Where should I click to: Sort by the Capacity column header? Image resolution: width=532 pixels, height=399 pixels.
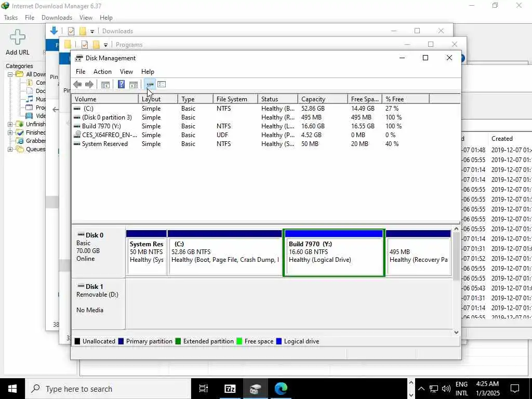pyautogui.click(x=323, y=99)
